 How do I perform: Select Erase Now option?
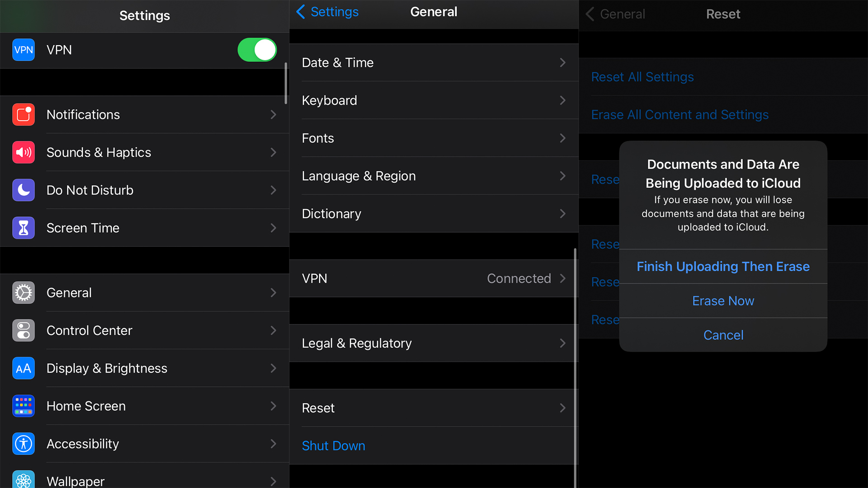pyautogui.click(x=723, y=300)
